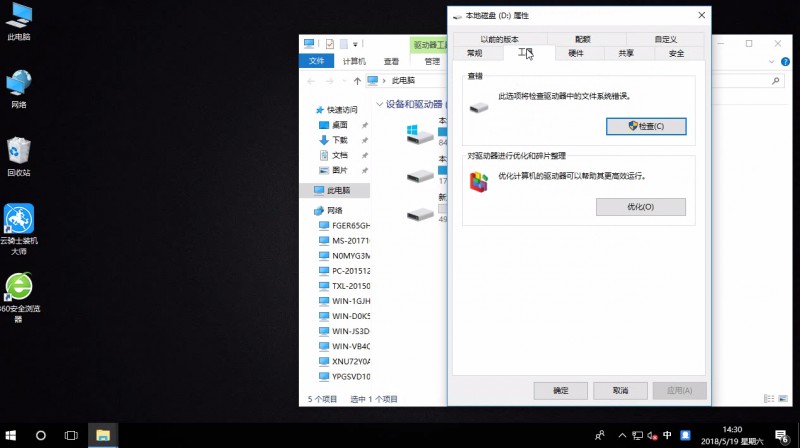Click Explorer help question mark icon

(x=785, y=62)
